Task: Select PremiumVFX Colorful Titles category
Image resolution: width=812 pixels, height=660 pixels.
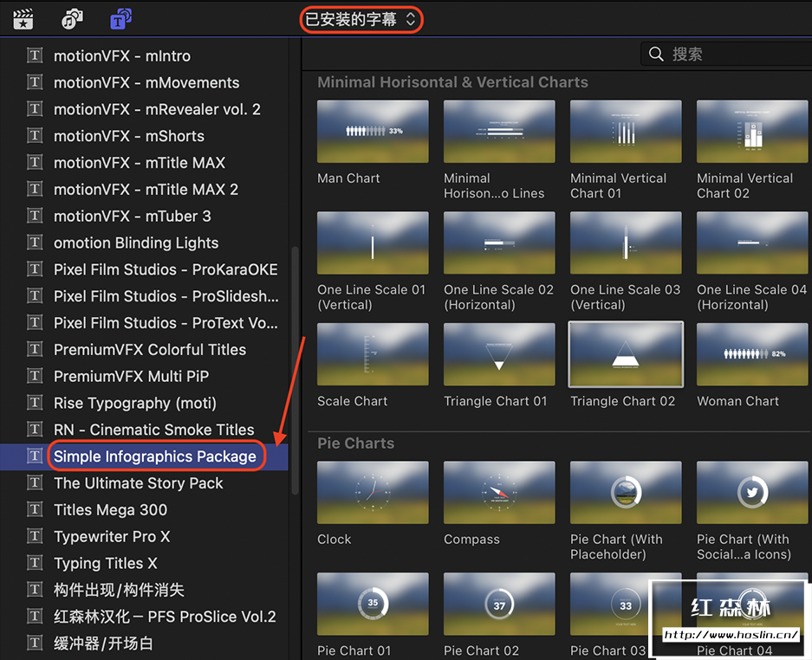Action: (x=144, y=349)
